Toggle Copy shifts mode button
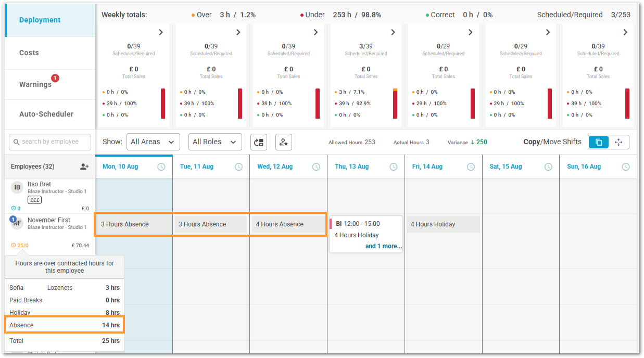644x358 pixels. click(599, 142)
